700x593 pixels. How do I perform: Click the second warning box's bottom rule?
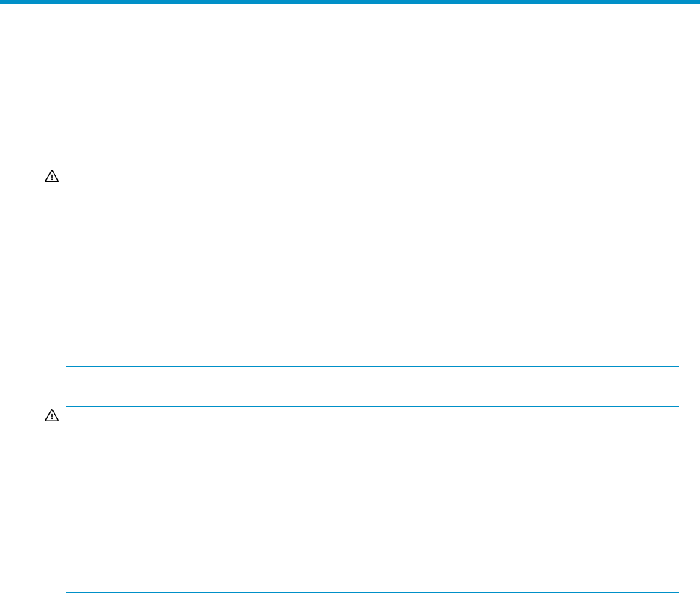point(372,592)
